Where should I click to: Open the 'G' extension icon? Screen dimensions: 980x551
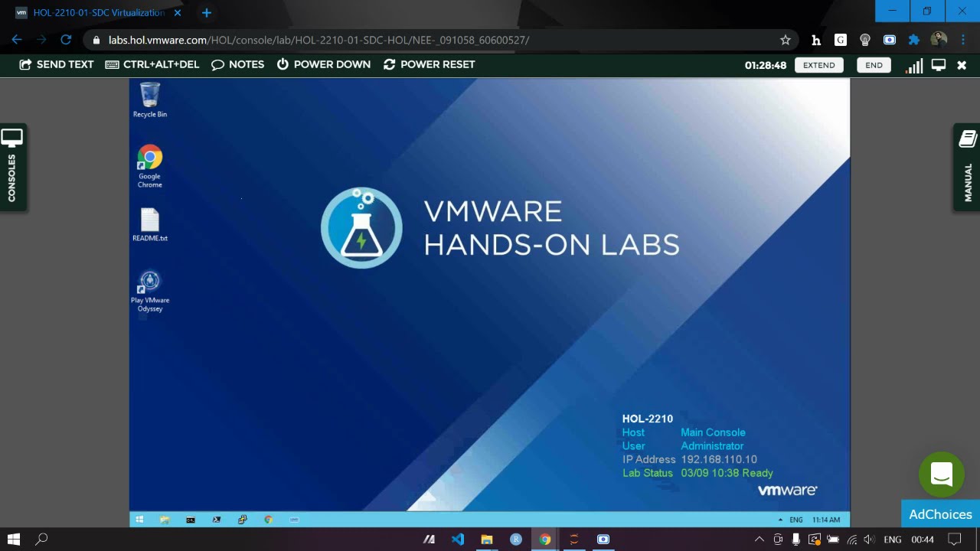(841, 40)
